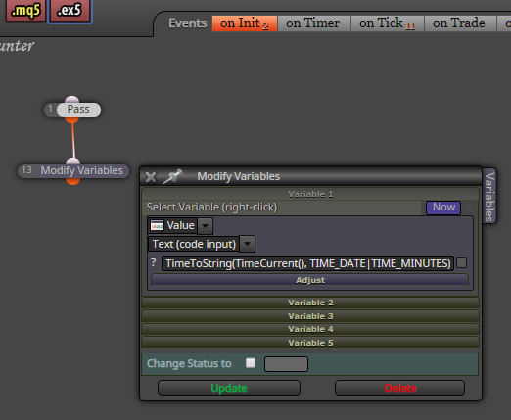Expand the Variable 3 section
Image resolution: width=511 pixels, height=420 pixels.
tap(310, 316)
